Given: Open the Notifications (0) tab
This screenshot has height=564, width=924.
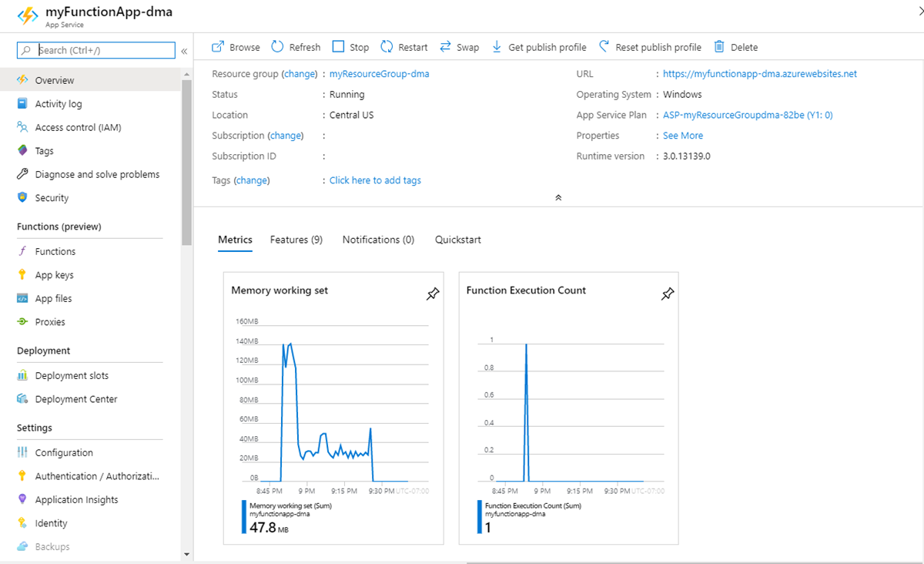Looking at the screenshot, I should click(378, 240).
